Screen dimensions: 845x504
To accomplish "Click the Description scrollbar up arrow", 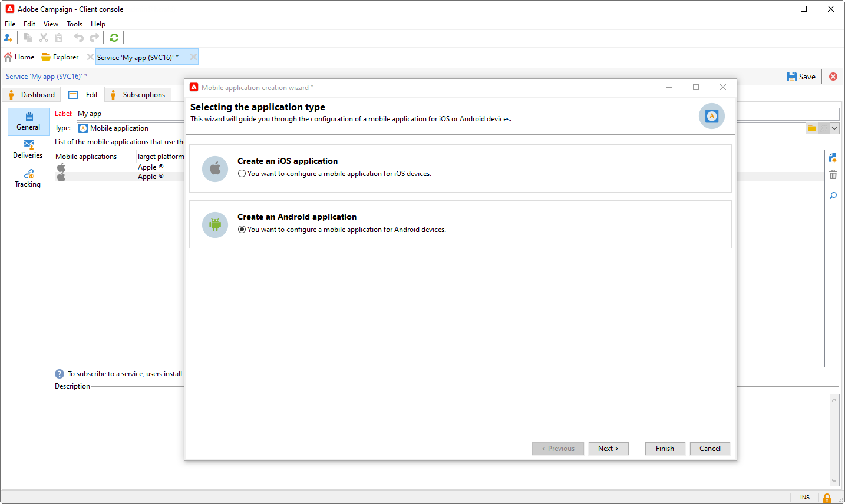I will [834, 400].
